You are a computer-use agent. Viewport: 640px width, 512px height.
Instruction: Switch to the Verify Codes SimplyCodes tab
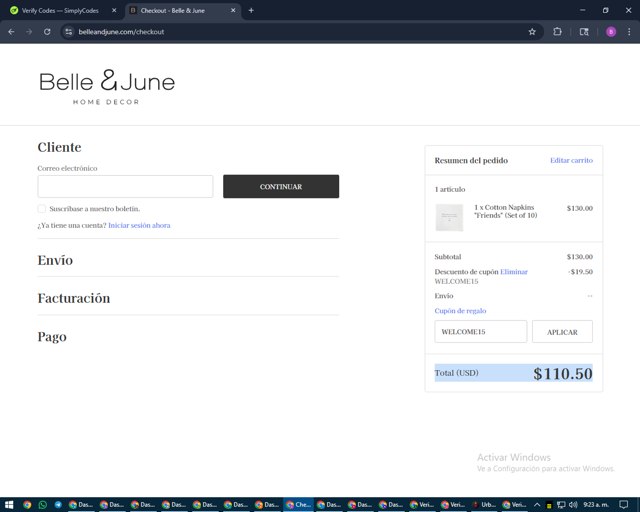60,11
